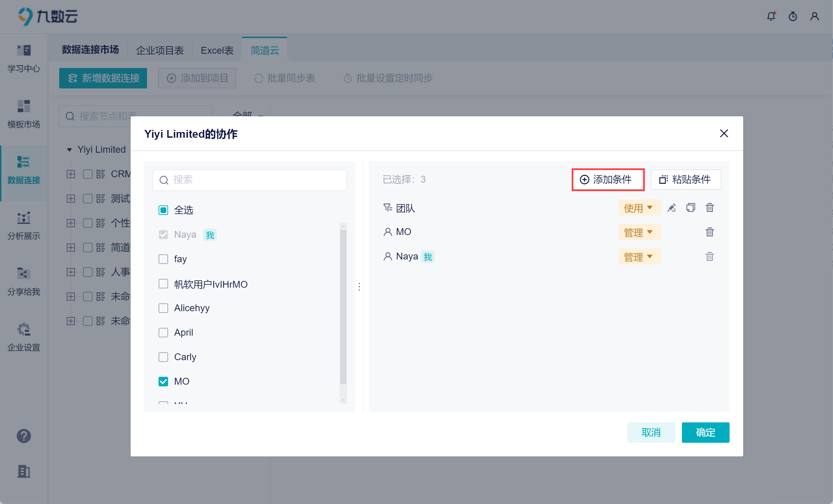The height and width of the screenshot is (504, 833).
Task: Open 使用 permission dropdown for 团队
Action: click(x=639, y=208)
